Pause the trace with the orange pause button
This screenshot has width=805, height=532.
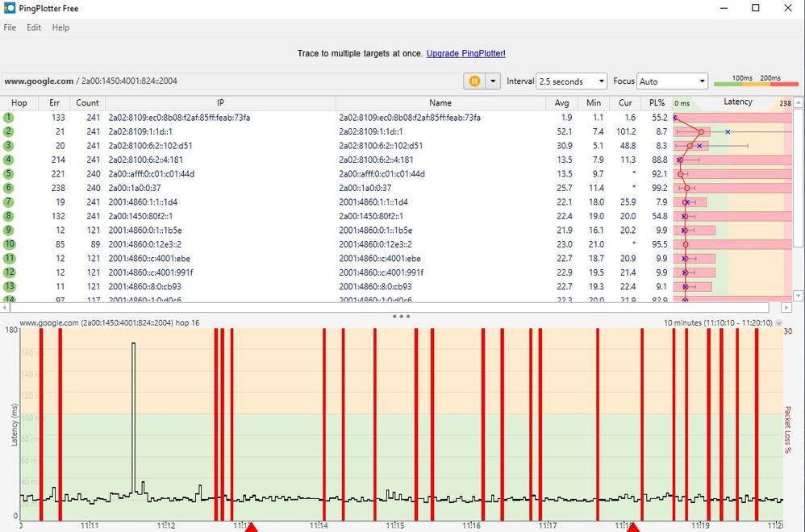pos(474,81)
